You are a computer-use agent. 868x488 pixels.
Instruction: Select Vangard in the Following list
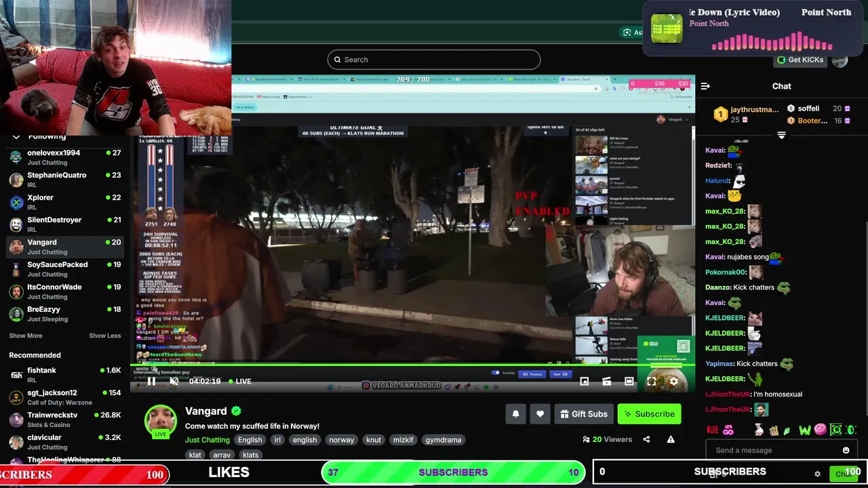pyautogui.click(x=65, y=247)
